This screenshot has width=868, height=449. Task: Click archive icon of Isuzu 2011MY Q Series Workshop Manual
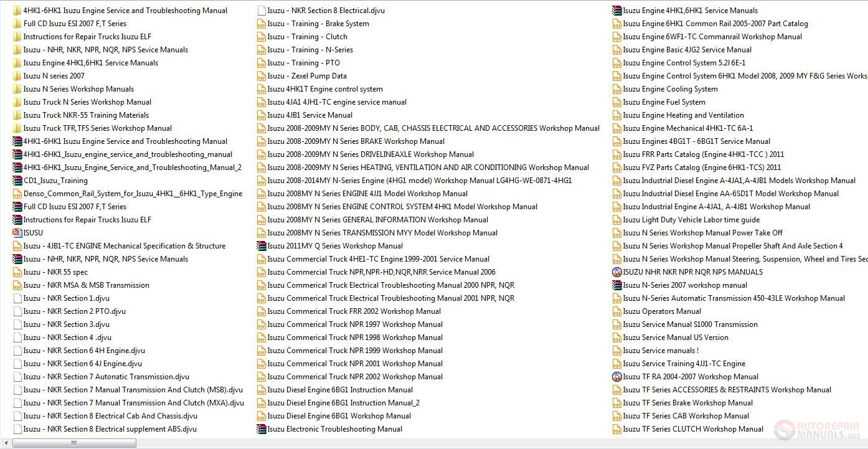(x=262, y=246)
